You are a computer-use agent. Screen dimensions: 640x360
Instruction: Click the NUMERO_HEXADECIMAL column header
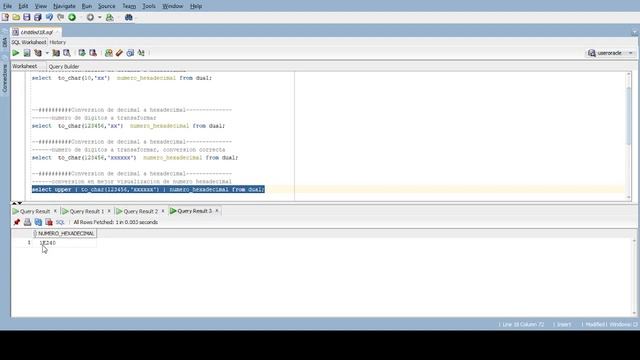click(x=64, y=233)
